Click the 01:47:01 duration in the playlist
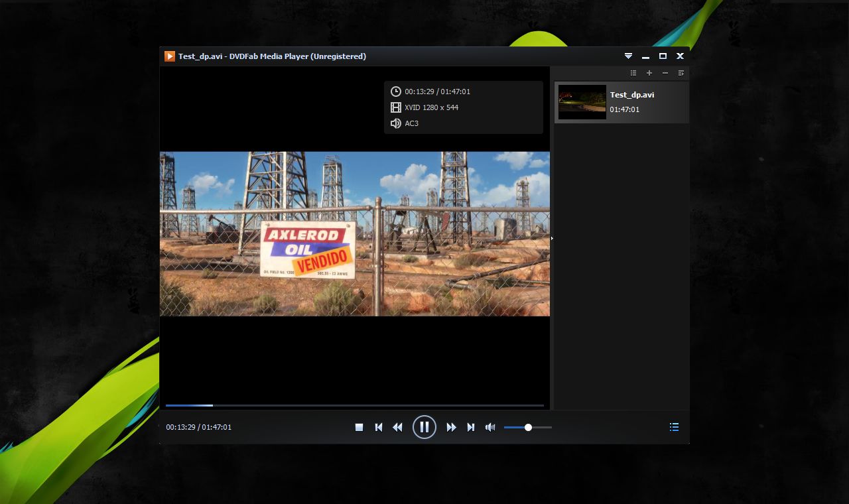 click(625, 109)
